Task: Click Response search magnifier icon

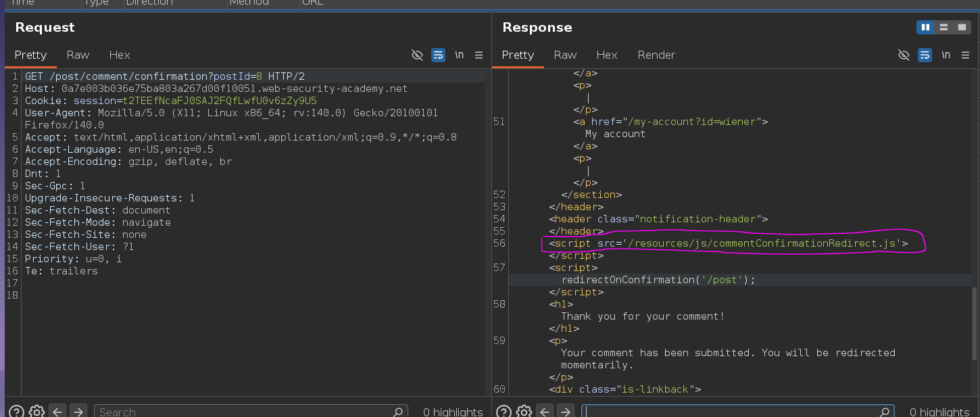Action: [x=885, y=412]
